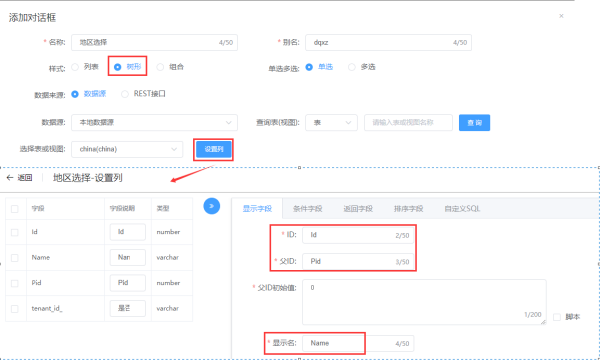This screenshot has height=361, width=601.
Task: Click the 父ID初始值 textarea
Action: pyautogui.click(x=424, y=302)
